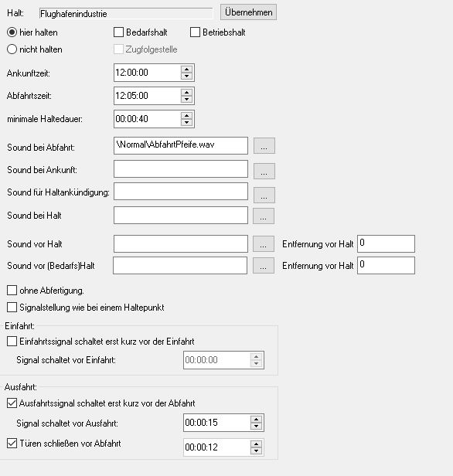The width and height of the screenshot is (453, 476).
Task: Select the 'nicht halten' radio option
Action: coord(12,49)
